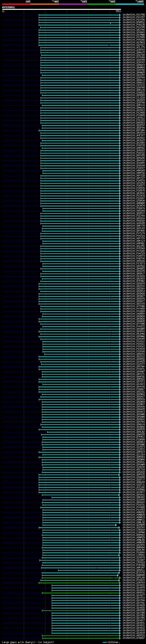
Task: Select the UniRef100_O42915 label
Action: point(133,278)
